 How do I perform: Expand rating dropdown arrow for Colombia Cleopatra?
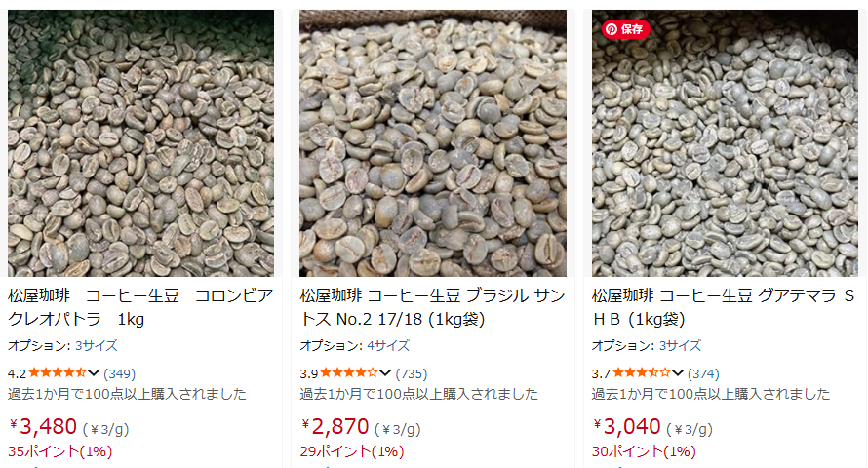[94, 372]
